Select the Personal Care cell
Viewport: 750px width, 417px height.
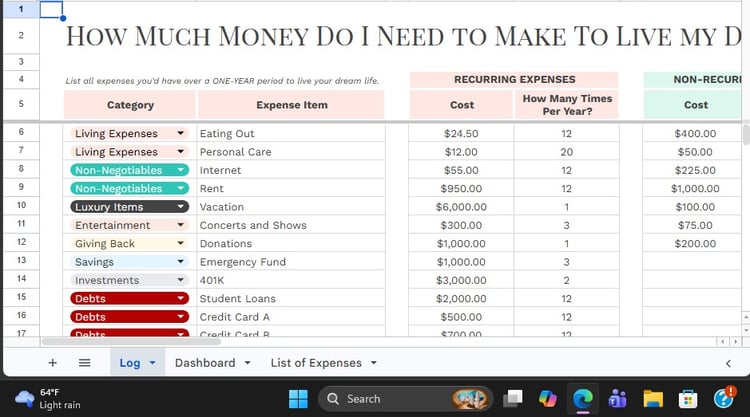click(291, 152)
